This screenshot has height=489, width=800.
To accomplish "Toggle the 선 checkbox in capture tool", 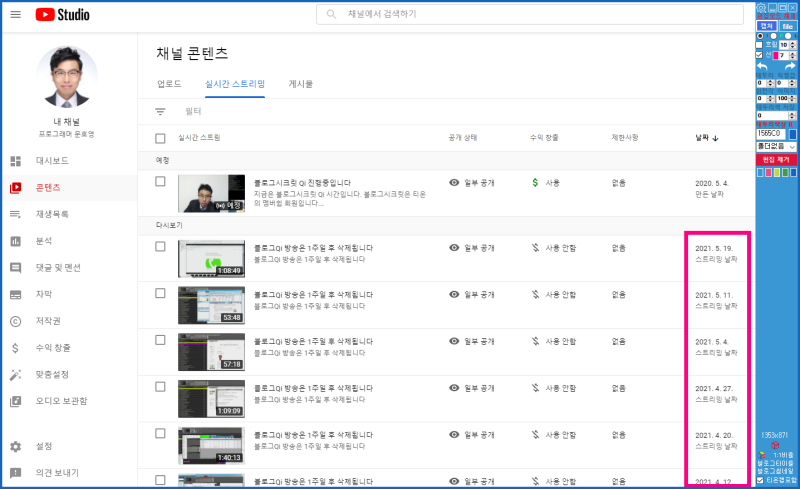I will (759, 55).
